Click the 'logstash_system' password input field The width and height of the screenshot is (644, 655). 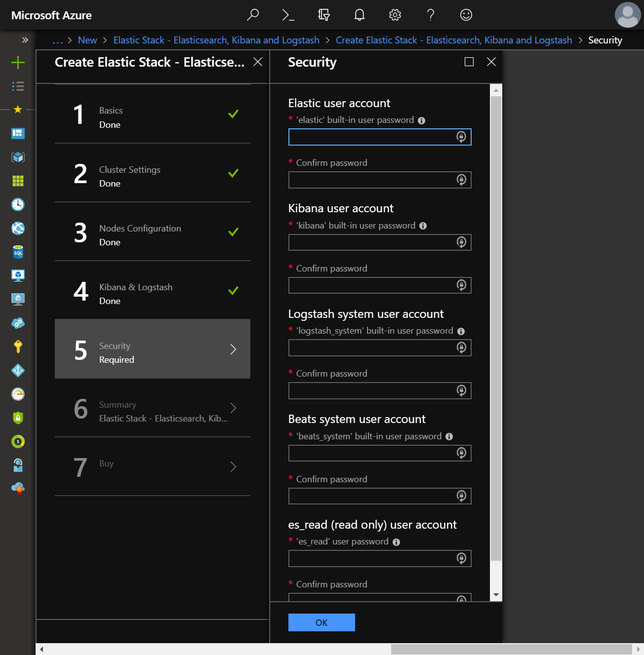coord(375,347)
